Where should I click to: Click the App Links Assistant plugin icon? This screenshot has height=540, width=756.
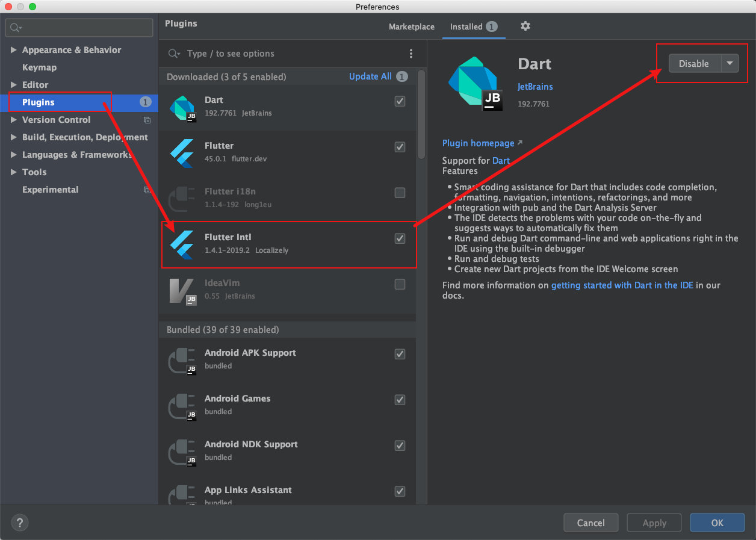[x=182, y=495]
